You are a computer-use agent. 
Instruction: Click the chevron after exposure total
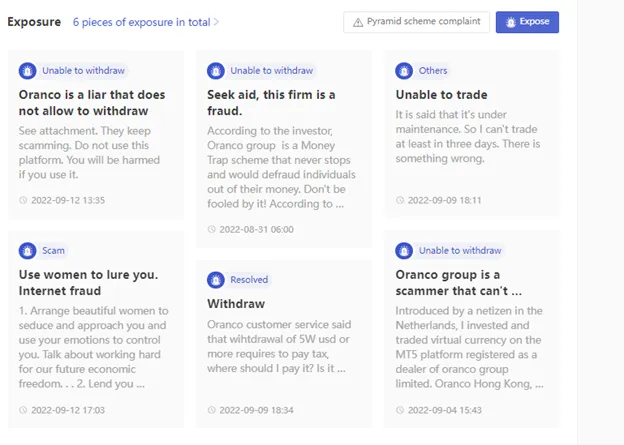216,22
